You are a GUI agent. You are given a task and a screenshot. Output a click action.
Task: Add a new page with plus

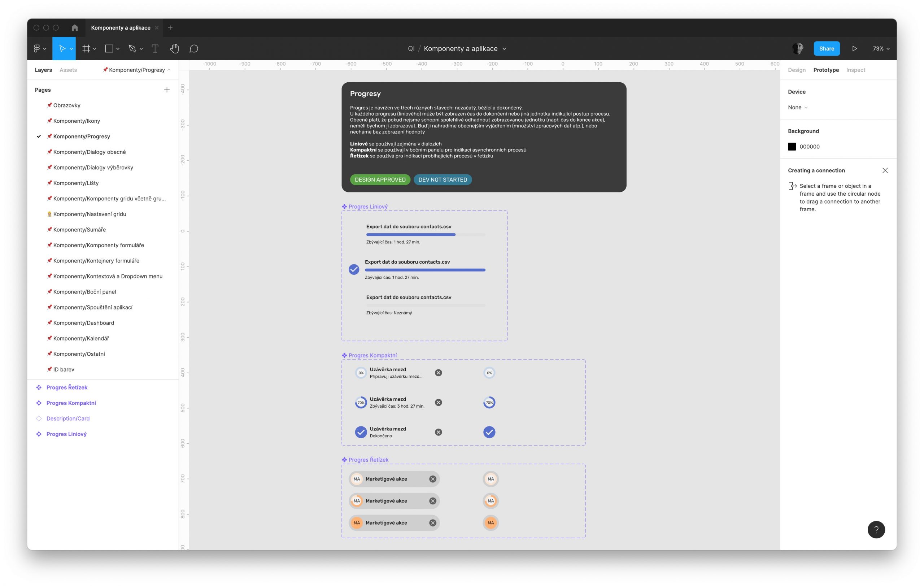(x=167, y=90)
